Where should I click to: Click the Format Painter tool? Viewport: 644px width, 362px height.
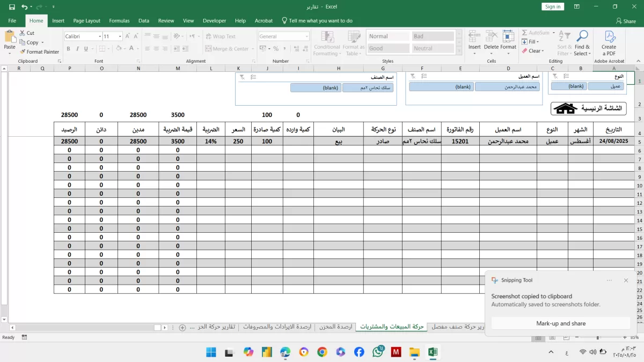pyautogui.click(x=39, y=52)
